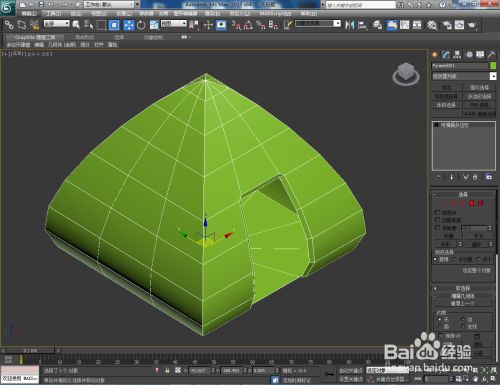Enable the 忽略背面 checkbox
The height and width of the screenshot is (385, 500).
coord(438,220)
